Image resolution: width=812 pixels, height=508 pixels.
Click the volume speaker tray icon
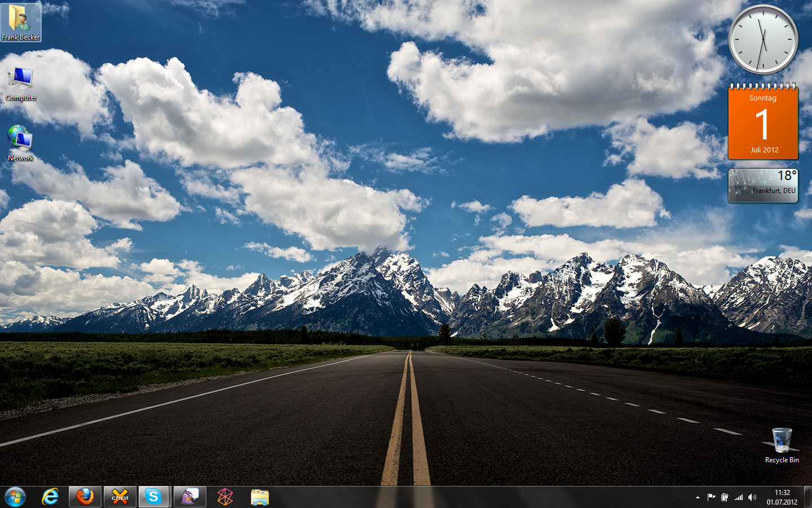click(752, 497)
